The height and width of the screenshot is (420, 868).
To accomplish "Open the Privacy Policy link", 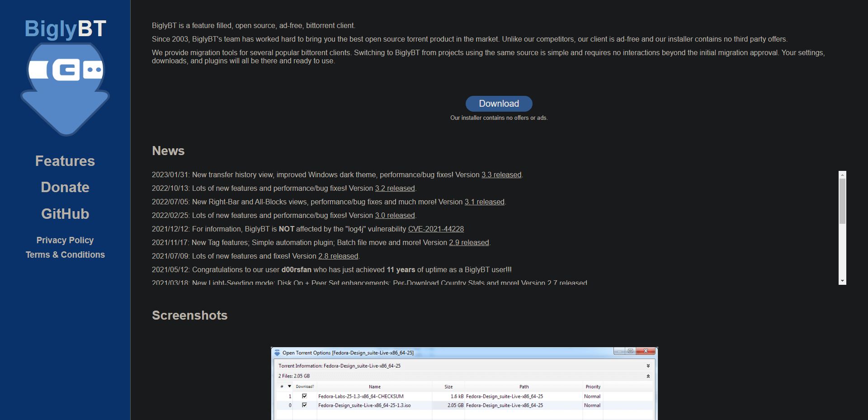I will point(65,240).
